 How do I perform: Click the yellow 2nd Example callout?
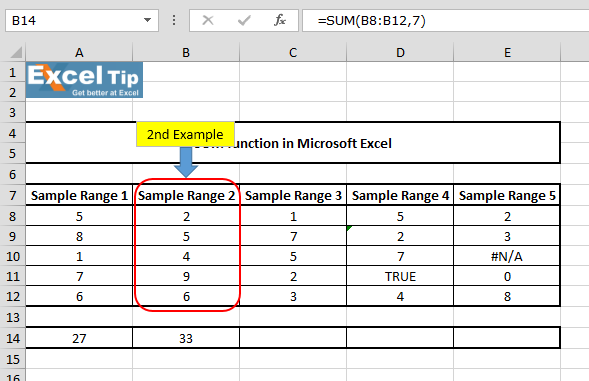(x=185, y=134)
